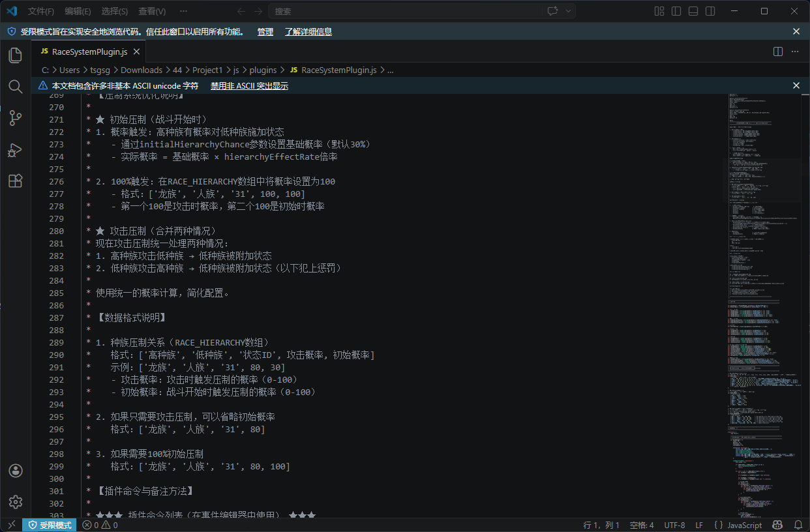
Task: Open the Project1 breadcrumb dropdown
Action: (207, 70)
